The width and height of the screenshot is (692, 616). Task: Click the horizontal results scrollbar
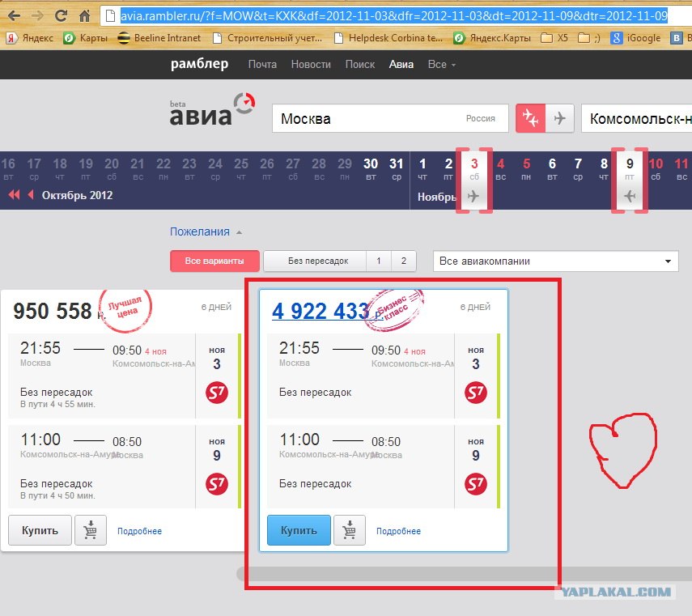point(464,574)
